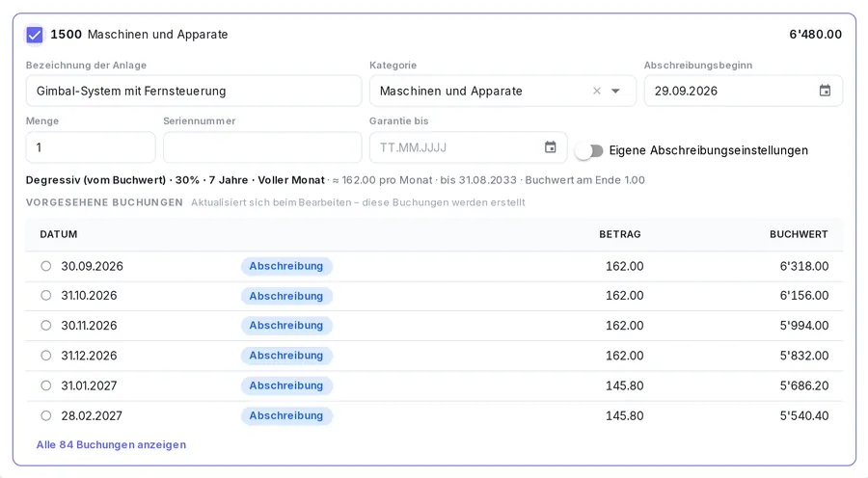This screenshot has width=868, height=478.
Task: Click the Buchwert value 5'994.00
Action: click(x=804, y=326)
